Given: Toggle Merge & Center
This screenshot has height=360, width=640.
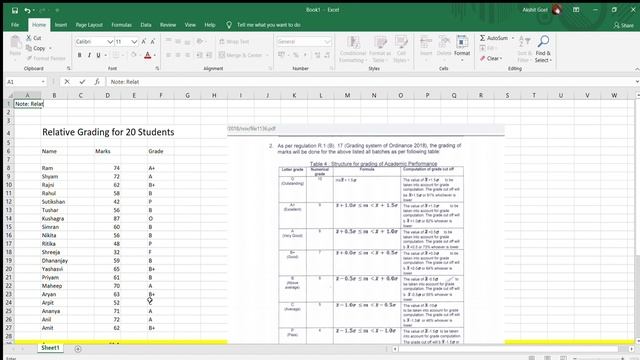Looking at the screenshot, I should pyautogui.click(x=241, y=55).
